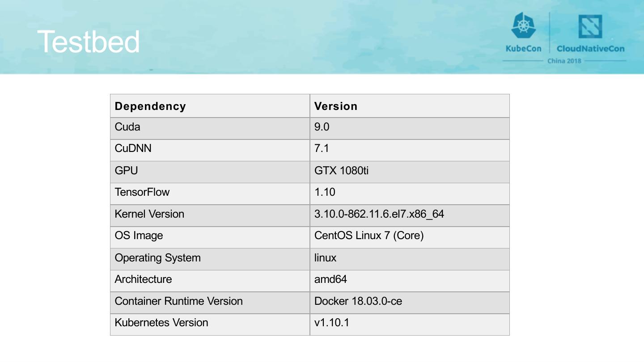Select the "Kernel Version" row label
Viewport: 644px width, 362px height.
pyautogui.click(x=149, y=214)
